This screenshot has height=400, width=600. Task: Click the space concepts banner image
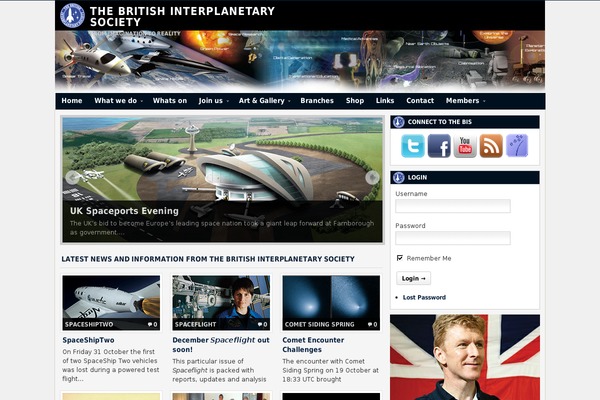(300, 60)
